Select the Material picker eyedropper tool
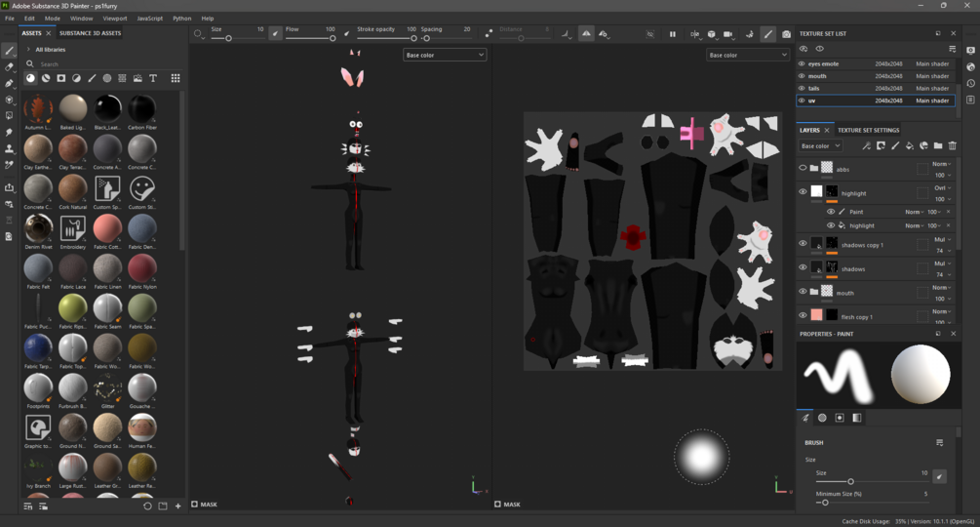This screenshot has width=980, height=527. pos(10,165)
